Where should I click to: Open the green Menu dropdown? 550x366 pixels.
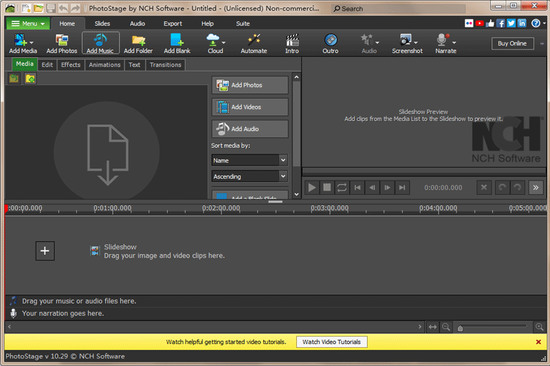[x=28, y=24]
